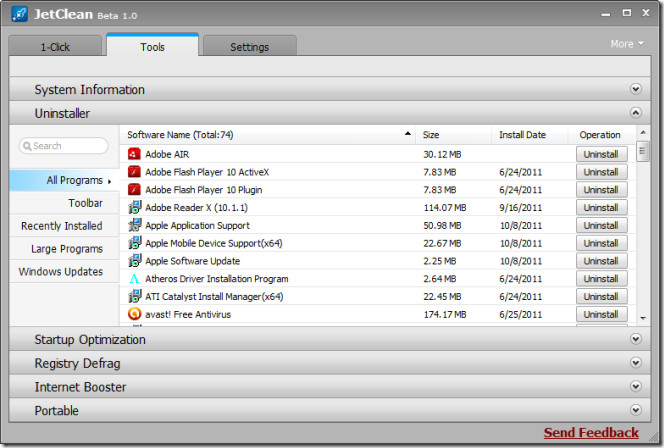Click the program list scrollbar thumb
The image size is (664, 448).
[642, 152]
